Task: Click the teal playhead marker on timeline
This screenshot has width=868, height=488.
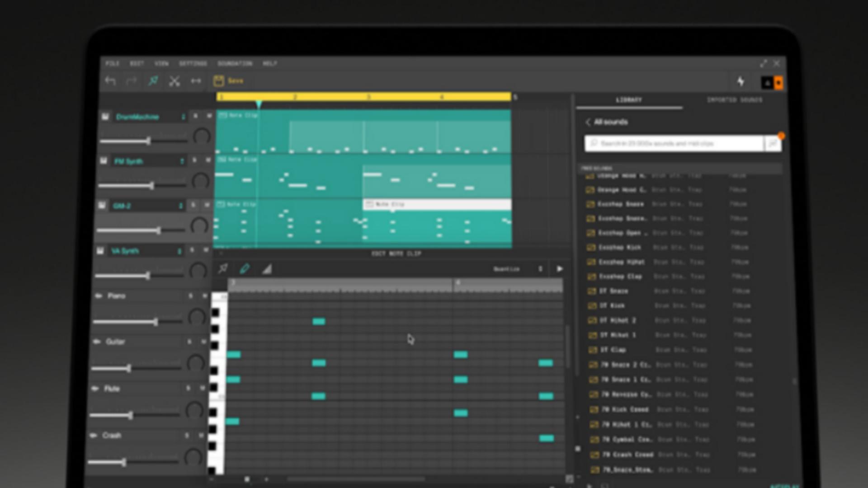Action: [x=259, y=104]
